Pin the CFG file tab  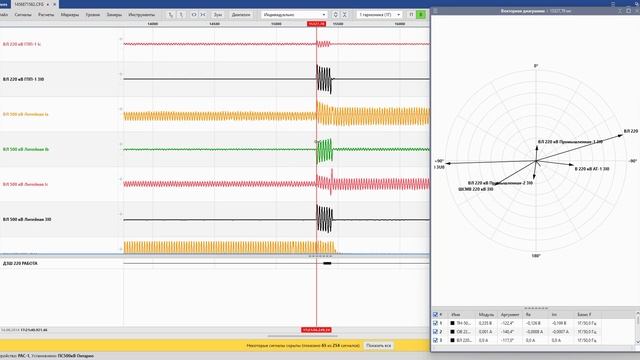point(48,4)
